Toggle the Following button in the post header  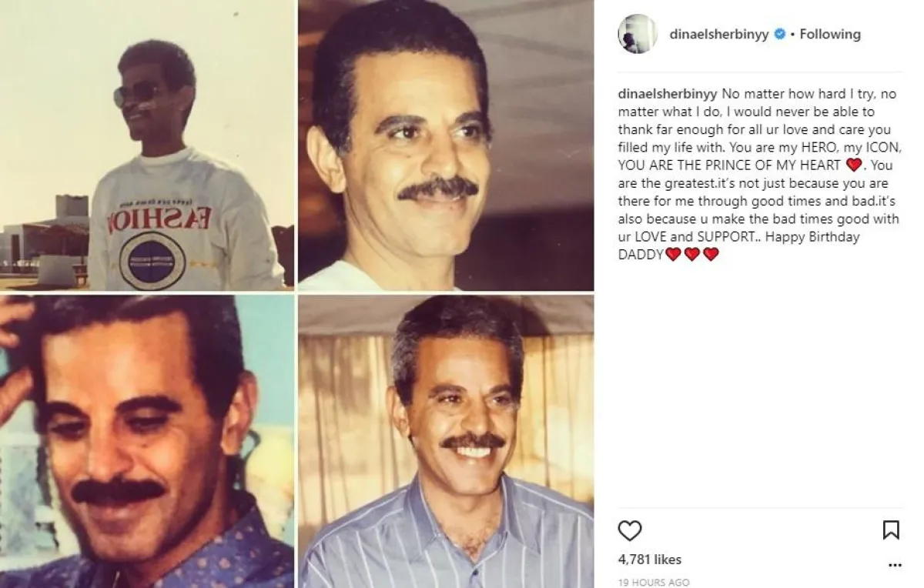click(830, 34)
